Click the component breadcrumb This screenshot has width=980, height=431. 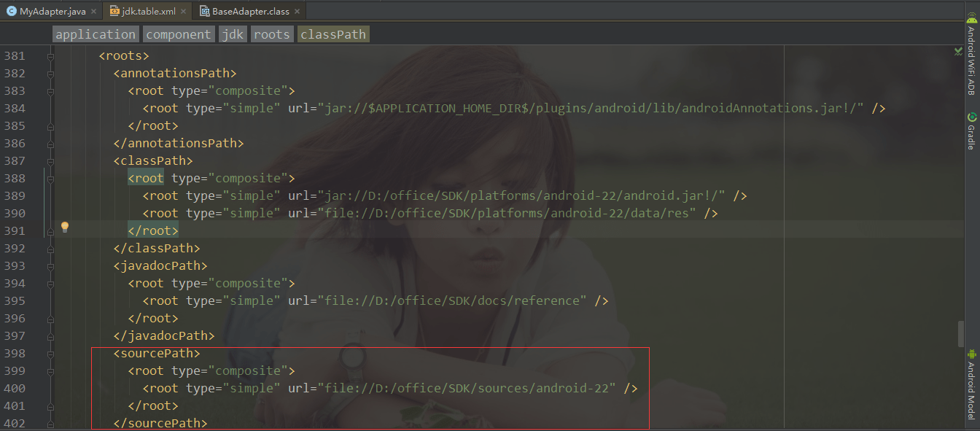(x=178, y=34)
